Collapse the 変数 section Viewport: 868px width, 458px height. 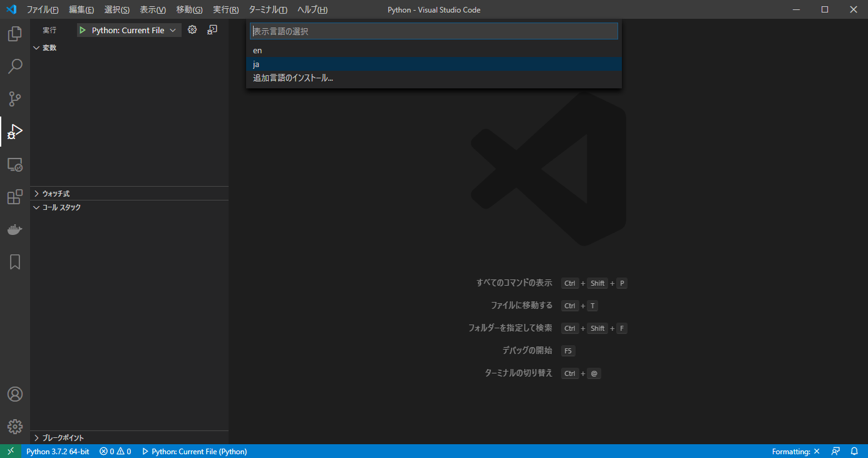[x=129, y=48]
